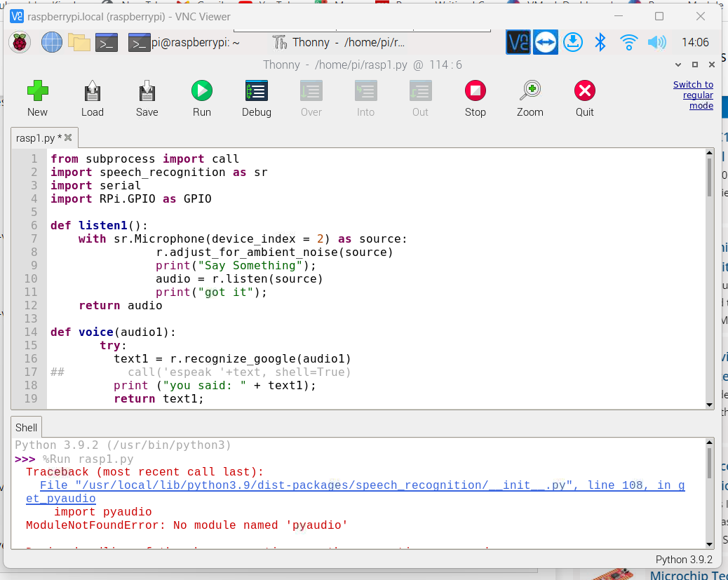
Task: Open the Raspberry Pi main menu
Action: coord(19,42)
